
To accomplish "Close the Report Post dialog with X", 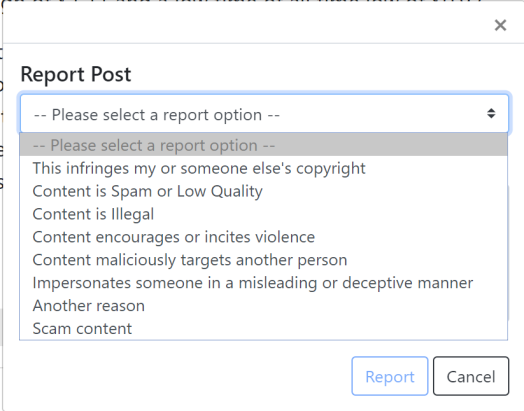I will pos(500,25).
